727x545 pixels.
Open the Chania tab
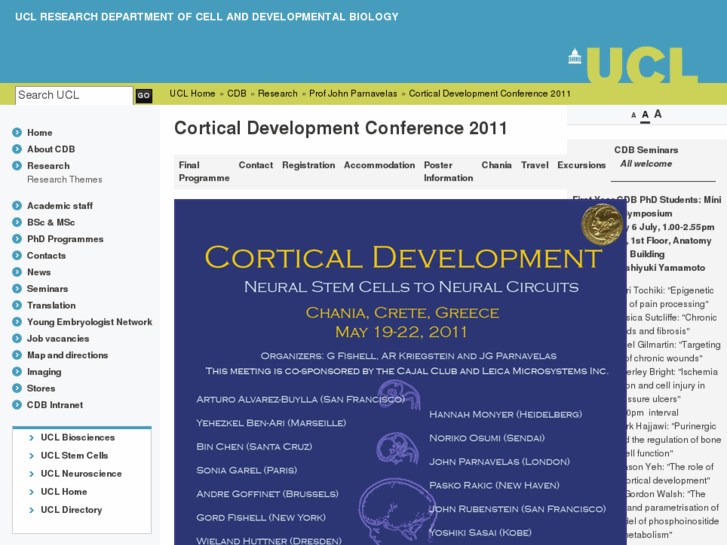pos(496,165)
